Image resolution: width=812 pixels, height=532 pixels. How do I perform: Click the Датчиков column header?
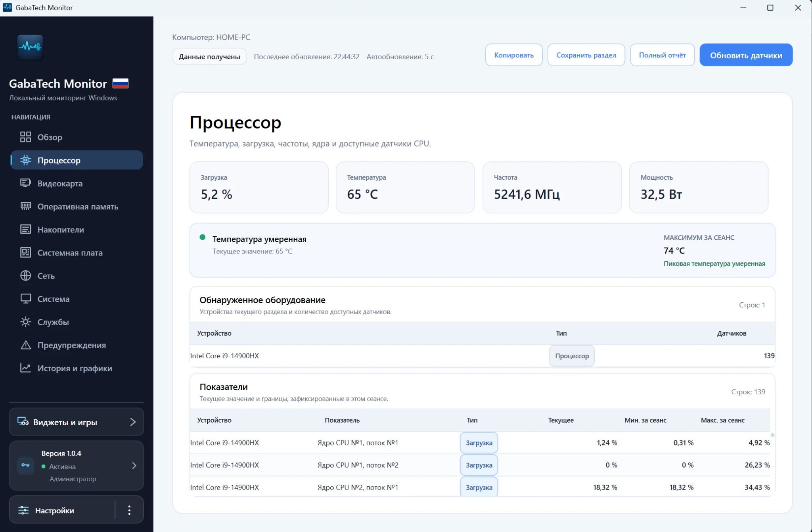[732, 333]
